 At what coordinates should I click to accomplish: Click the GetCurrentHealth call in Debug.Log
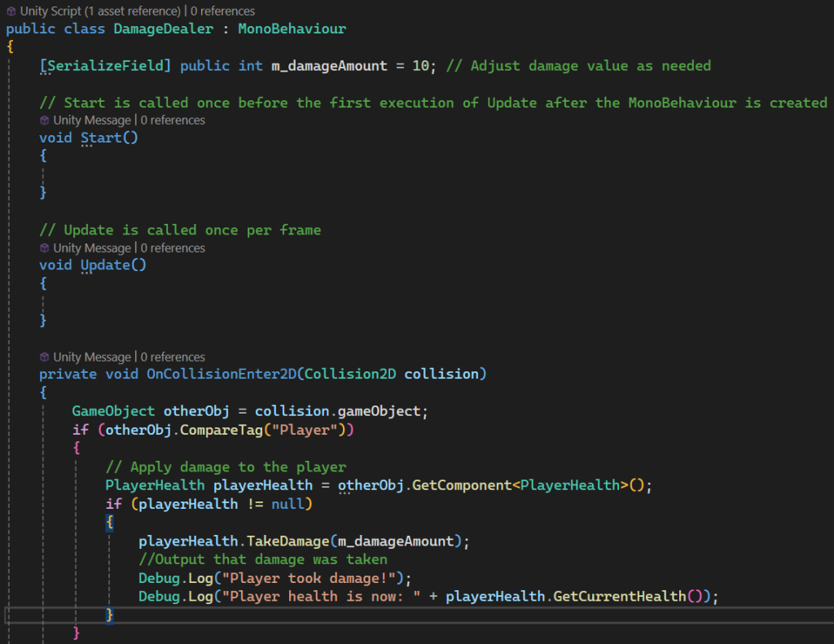point(620,596)
